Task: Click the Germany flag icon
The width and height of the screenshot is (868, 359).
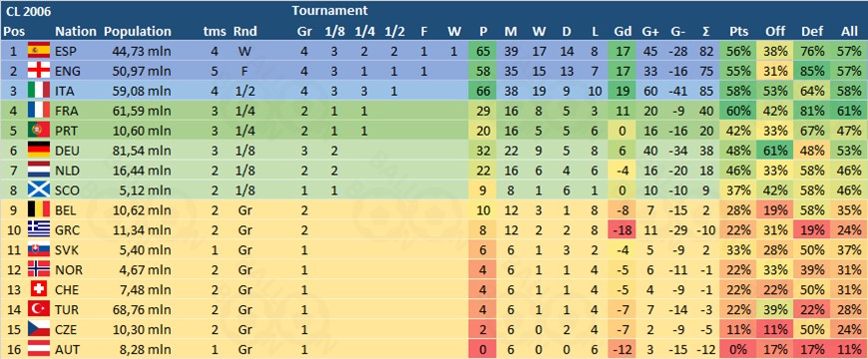Action: click(x=39, y=151)
